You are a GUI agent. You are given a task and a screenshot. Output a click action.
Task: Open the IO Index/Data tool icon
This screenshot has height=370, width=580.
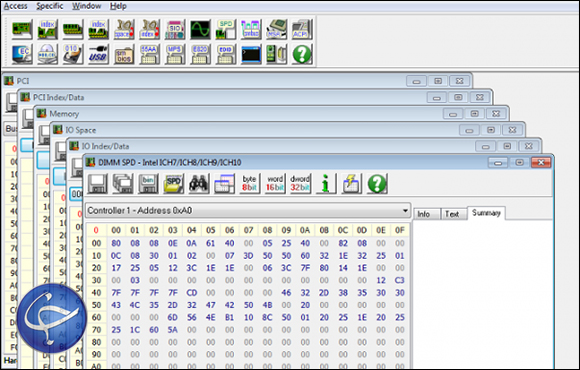point(149,29)
